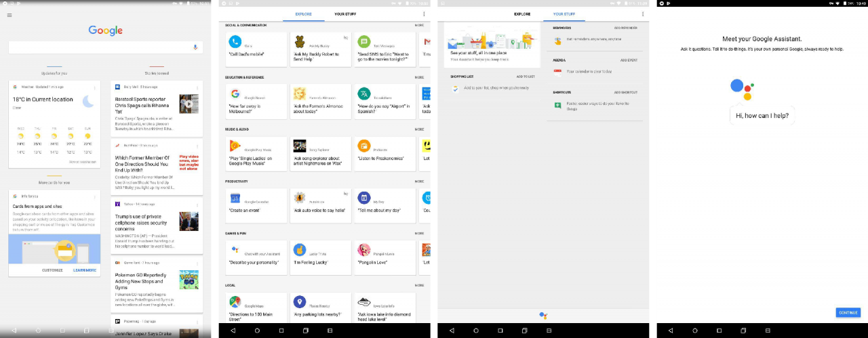Tap the Chat with your Assistant dots icon

235,250
